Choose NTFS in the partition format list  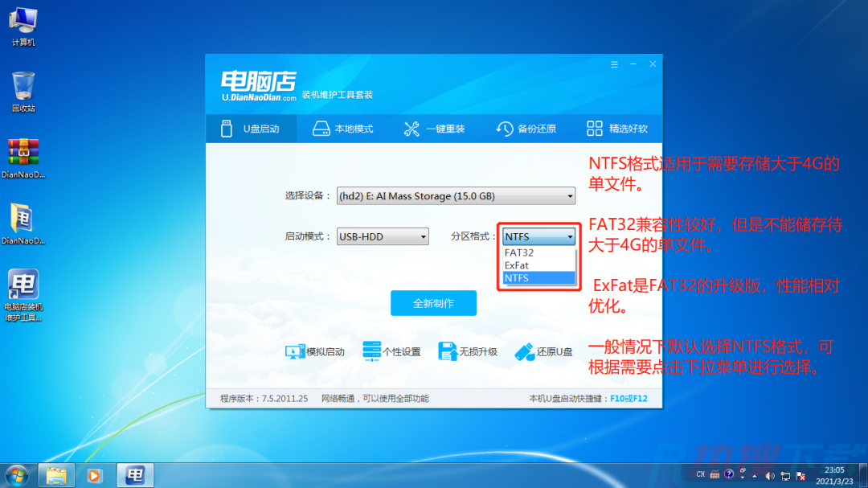tap(538, 278)
